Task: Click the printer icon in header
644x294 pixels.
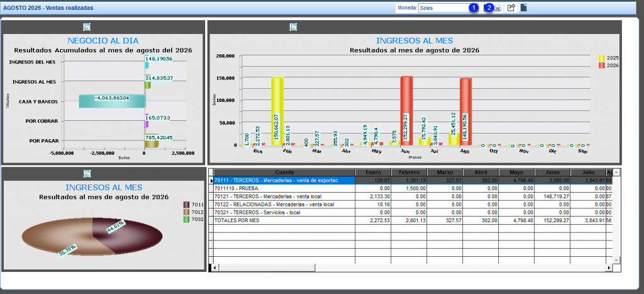Action: pos(498,8)
